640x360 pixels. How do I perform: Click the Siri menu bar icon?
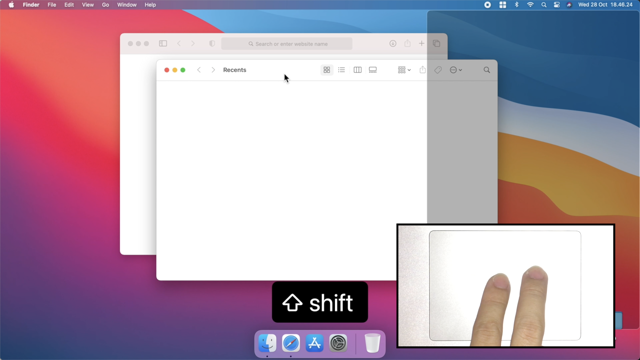tap(569, 5)
